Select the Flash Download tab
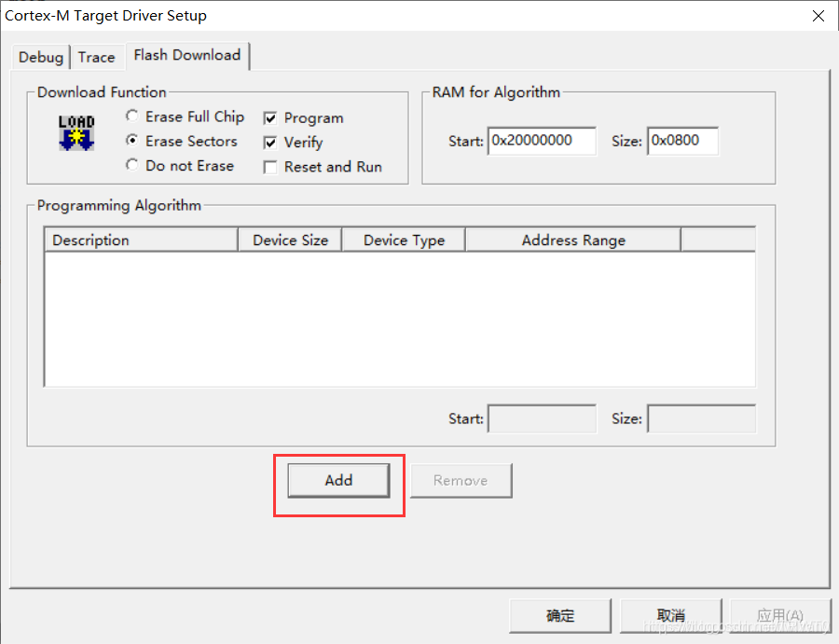This screenshot has height=644, width=839. click(x=187, y=56)
